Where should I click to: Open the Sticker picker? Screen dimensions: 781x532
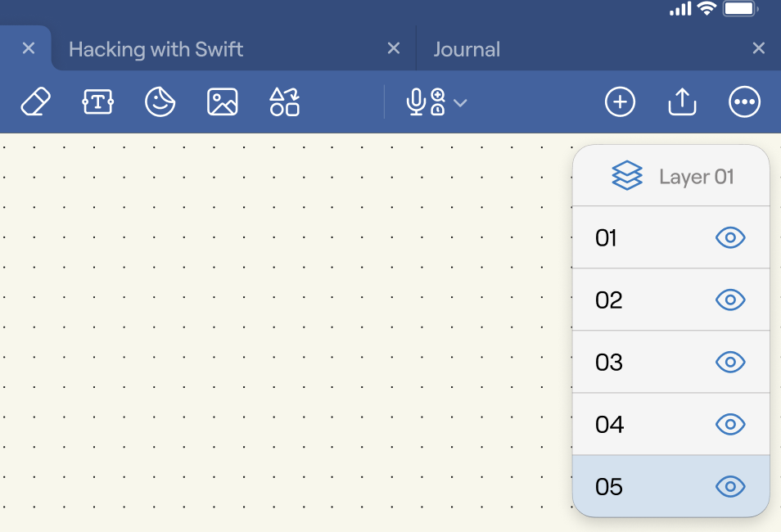[x=160, y=101]
